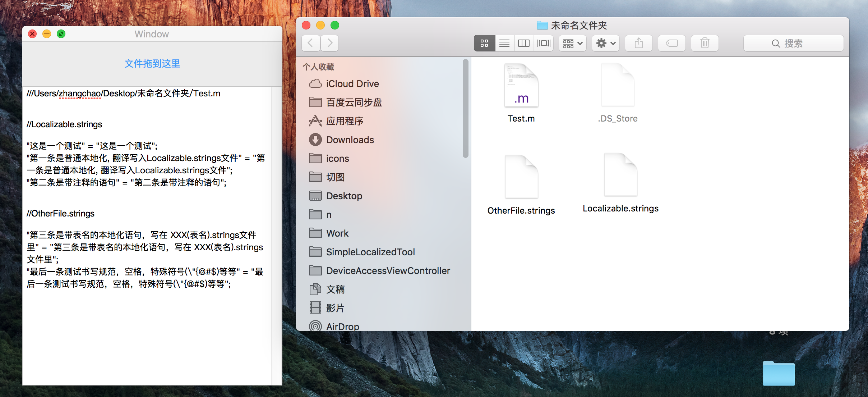Switch Finder to list view
The image size is (868, 397).
[x=504, y=44]
